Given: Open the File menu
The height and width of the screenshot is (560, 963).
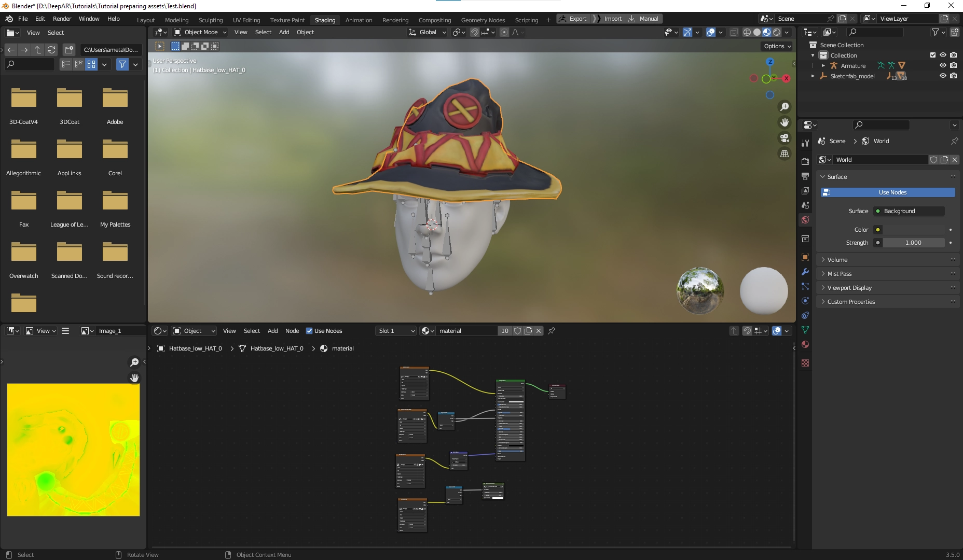Looking at the screenshot, I should point(23,19).
